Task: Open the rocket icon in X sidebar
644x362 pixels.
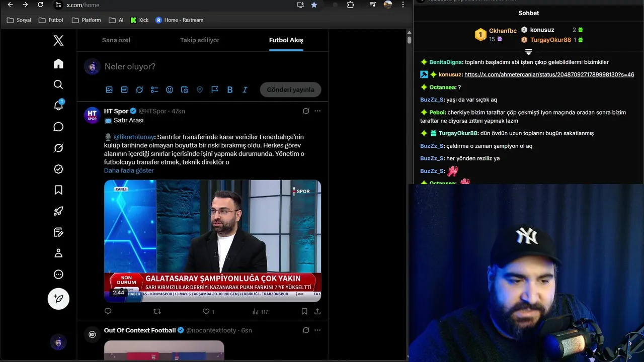Action: [58, 211]
